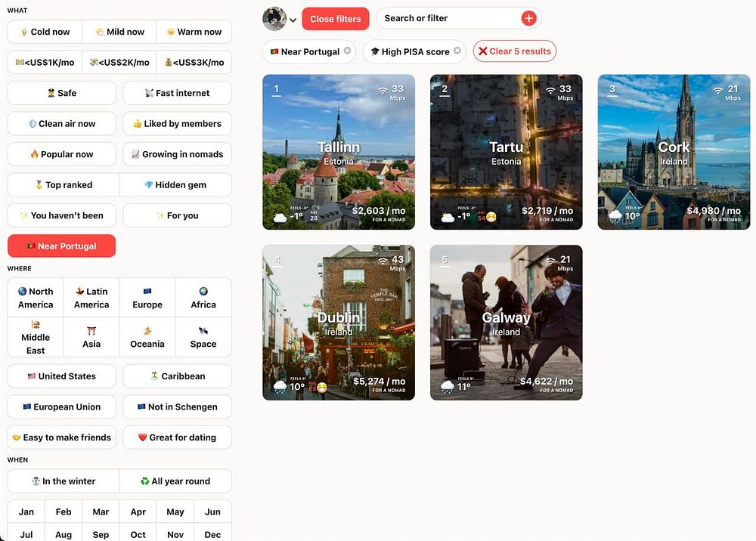Select the <US$2K/mo budget filter
Screen dimensions: 756x541
tap(119, 62)
